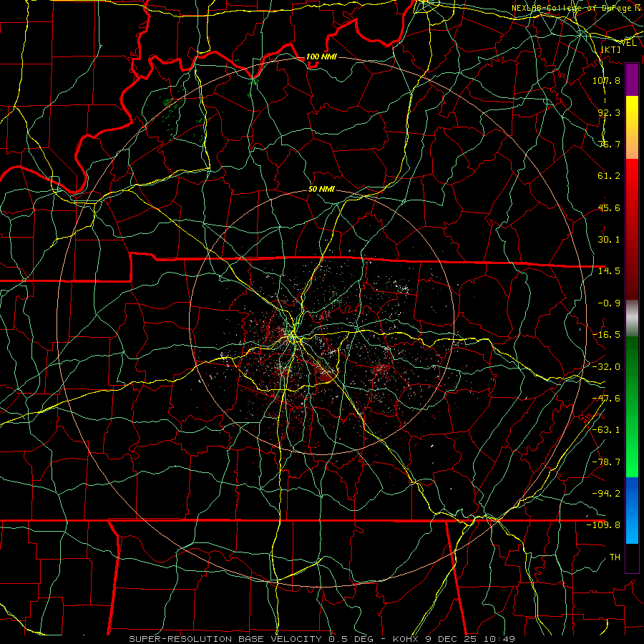Click the -94.2 legend value
Viewport: 644px width, 644px height.
pyautogui.click(x=606, y=493)
